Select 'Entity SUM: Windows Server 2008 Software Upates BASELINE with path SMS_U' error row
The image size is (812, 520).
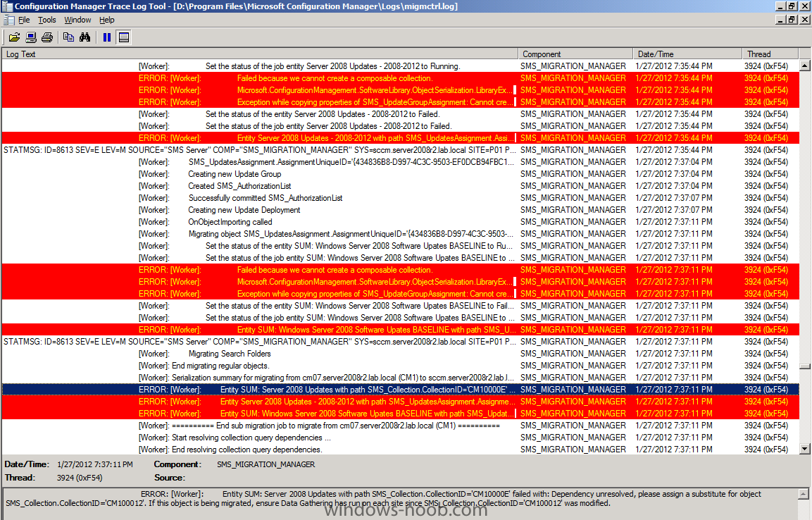pos(400,329)
